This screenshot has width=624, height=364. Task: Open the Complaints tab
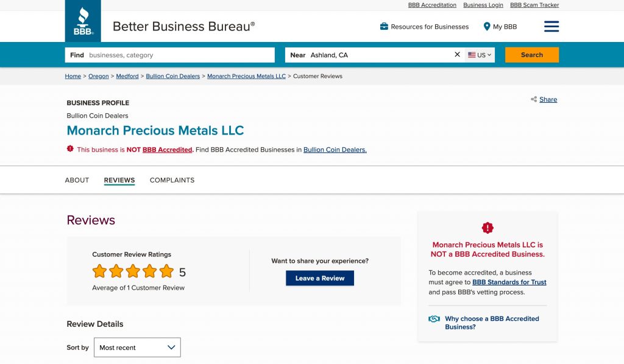pos(172,180)
